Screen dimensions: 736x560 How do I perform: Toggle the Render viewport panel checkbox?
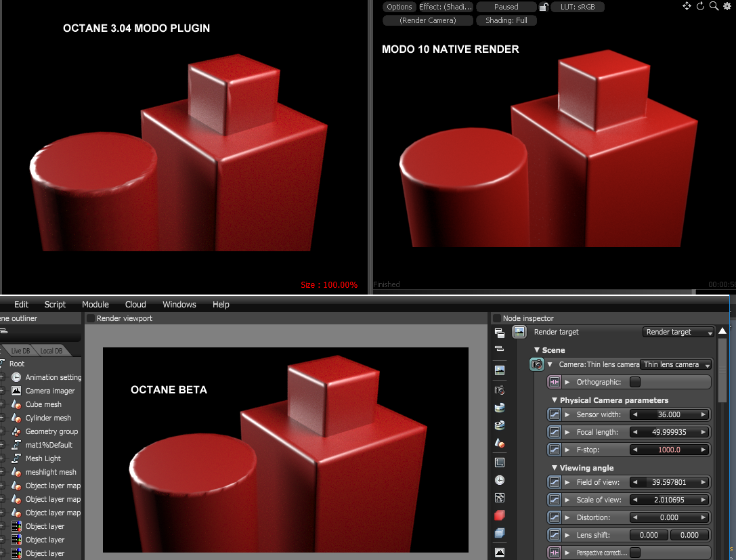click(91, 318)
